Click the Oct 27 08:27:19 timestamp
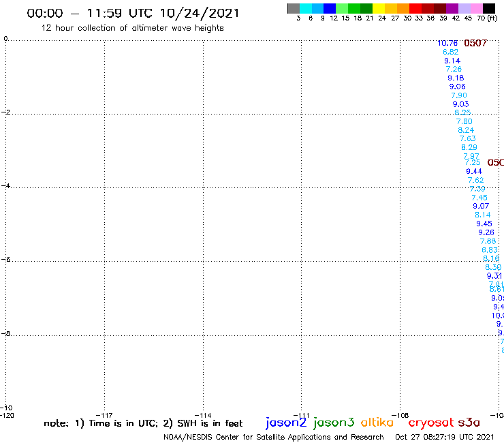This screenshot has width=504, height=443. 445,438
